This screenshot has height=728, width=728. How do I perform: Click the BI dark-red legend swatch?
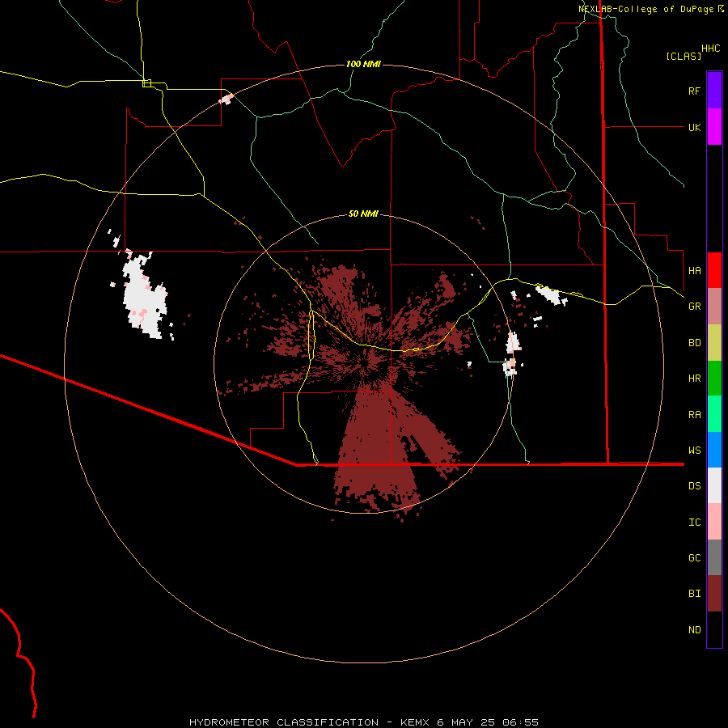tap(714, 594)
